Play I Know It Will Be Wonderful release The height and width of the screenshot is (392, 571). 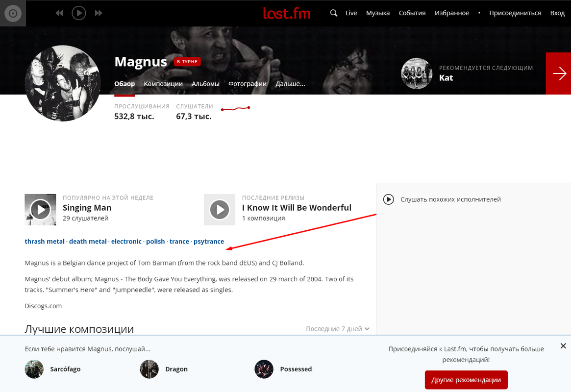click(x=220, y=210)
